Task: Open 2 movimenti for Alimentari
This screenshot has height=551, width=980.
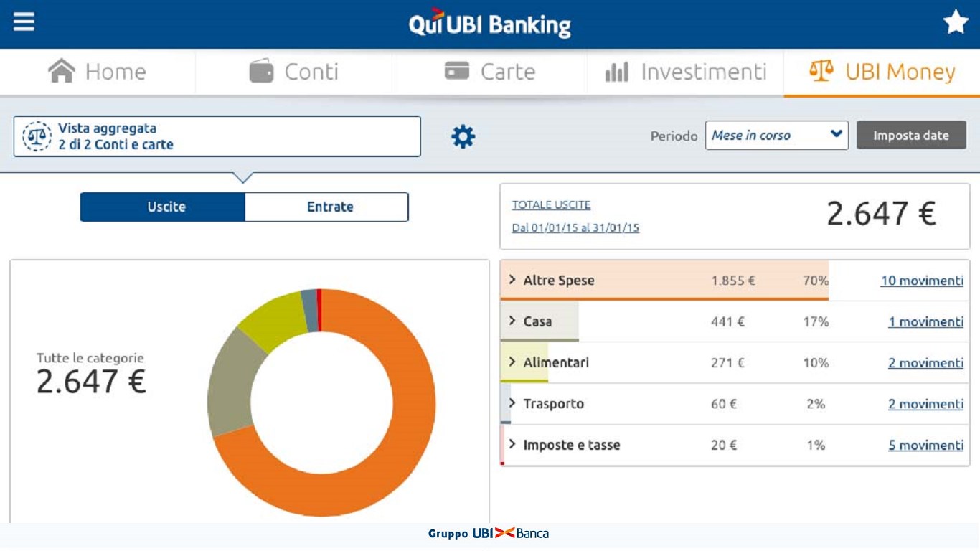Action: click(926, 363)
